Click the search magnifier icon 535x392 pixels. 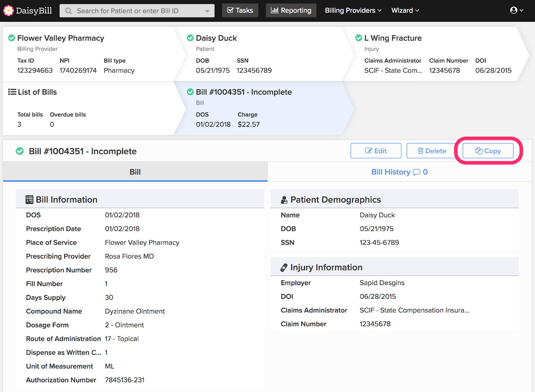point(69,11)
